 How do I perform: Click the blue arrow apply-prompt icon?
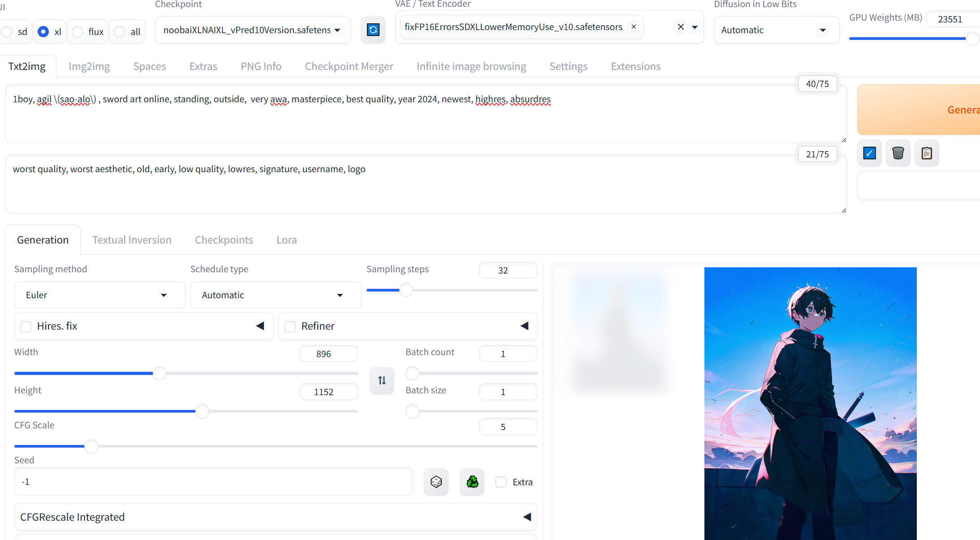click(x=869, y=153)
